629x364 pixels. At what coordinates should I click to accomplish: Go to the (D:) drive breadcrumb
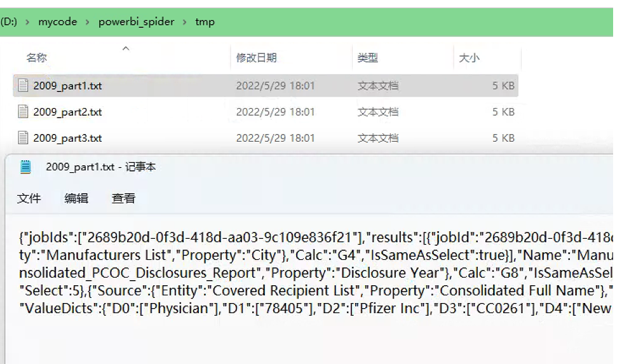[8, 22]
